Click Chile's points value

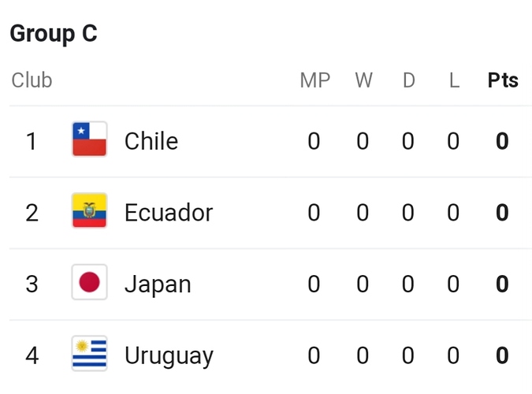(x=502, y=141)
